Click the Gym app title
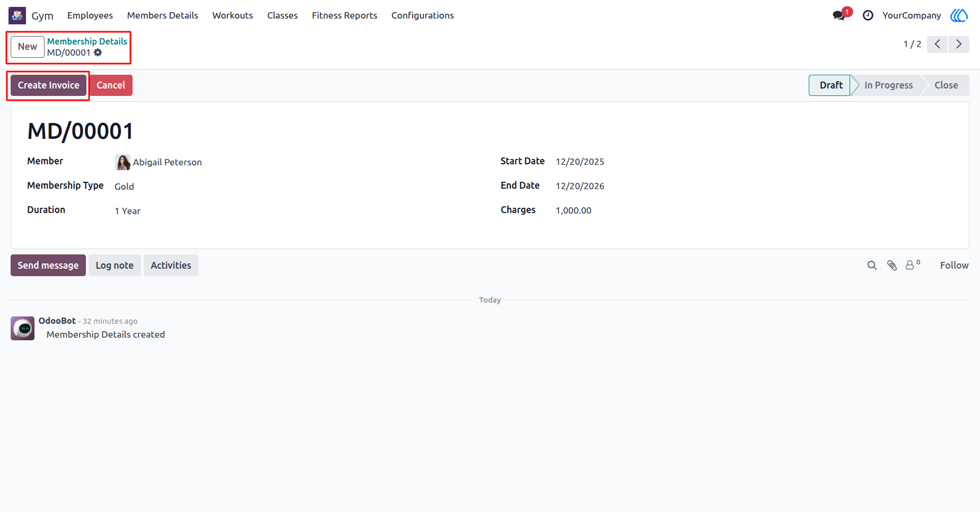The image size is (980, 512). (x=42, y=16)
